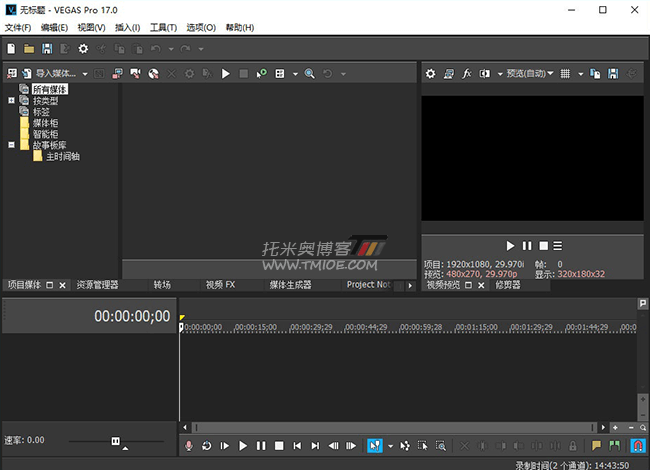Save the project with the floppy disk icon
The image size is (650, 470).
pos(47,49)
